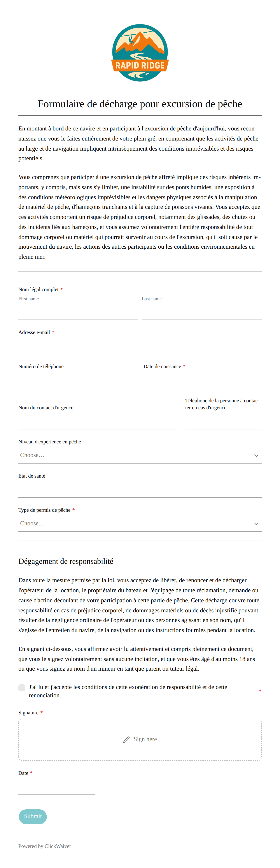This screenshot has height=868, width=280.
Task: Click the Date de naissance field
Action: click(182, 380)
